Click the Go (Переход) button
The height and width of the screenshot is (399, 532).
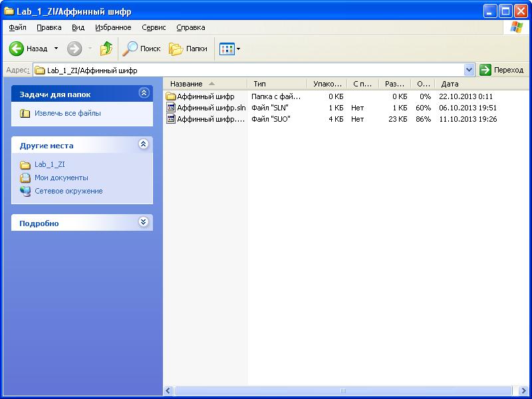501,70
